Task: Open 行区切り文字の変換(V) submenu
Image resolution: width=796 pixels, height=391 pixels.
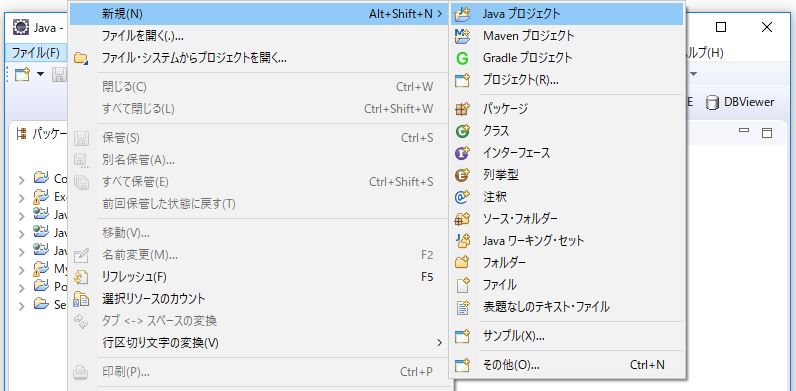Action: [258, 343]
